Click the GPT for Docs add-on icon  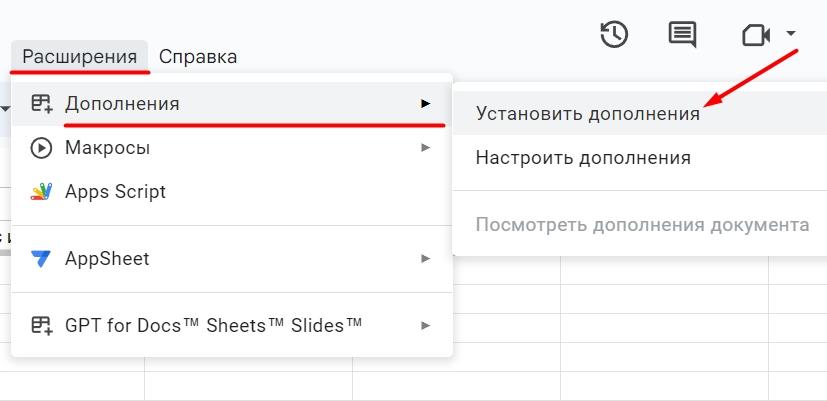(41, 325)
